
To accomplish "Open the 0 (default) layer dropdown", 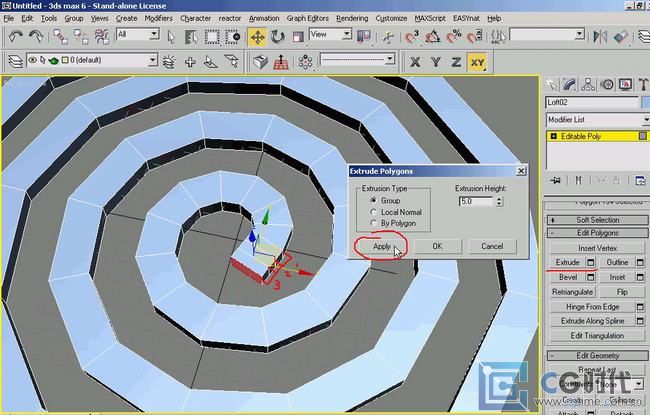I will (x=92, y=60).
